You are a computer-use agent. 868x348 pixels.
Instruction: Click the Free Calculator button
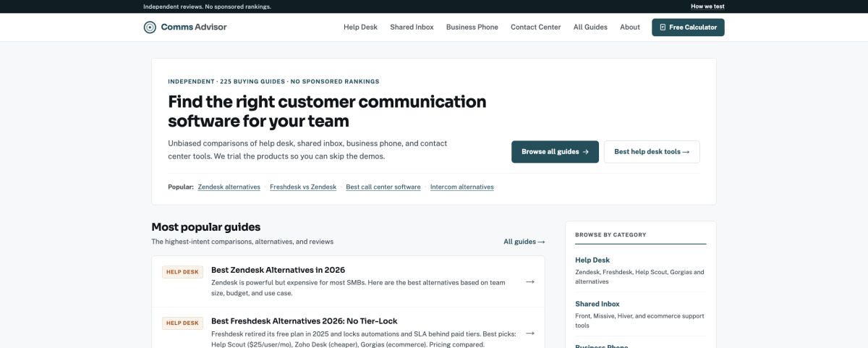(688, 27)
